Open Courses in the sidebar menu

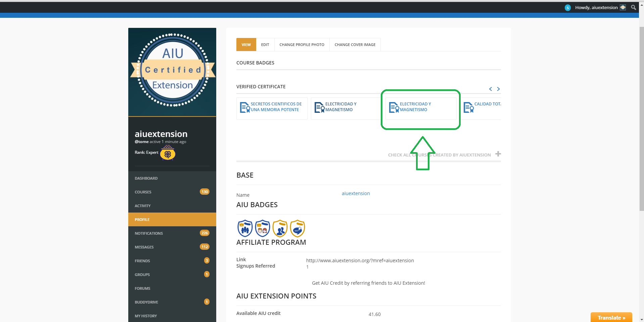tap(143, 192)
